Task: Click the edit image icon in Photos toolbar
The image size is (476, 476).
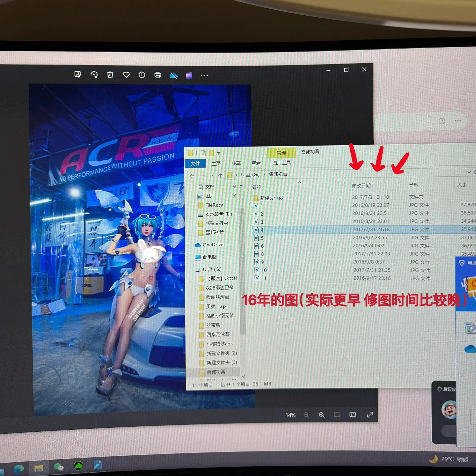Action: click(78, 74)
